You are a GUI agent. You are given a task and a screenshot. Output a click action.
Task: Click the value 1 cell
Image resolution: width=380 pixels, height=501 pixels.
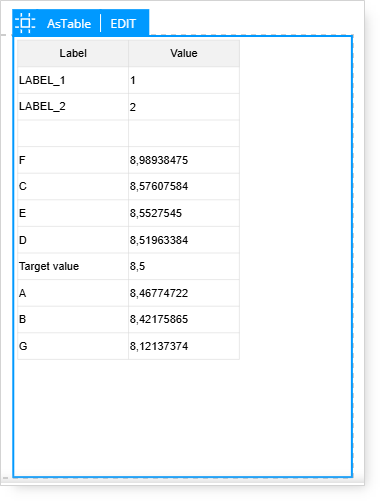184,80
